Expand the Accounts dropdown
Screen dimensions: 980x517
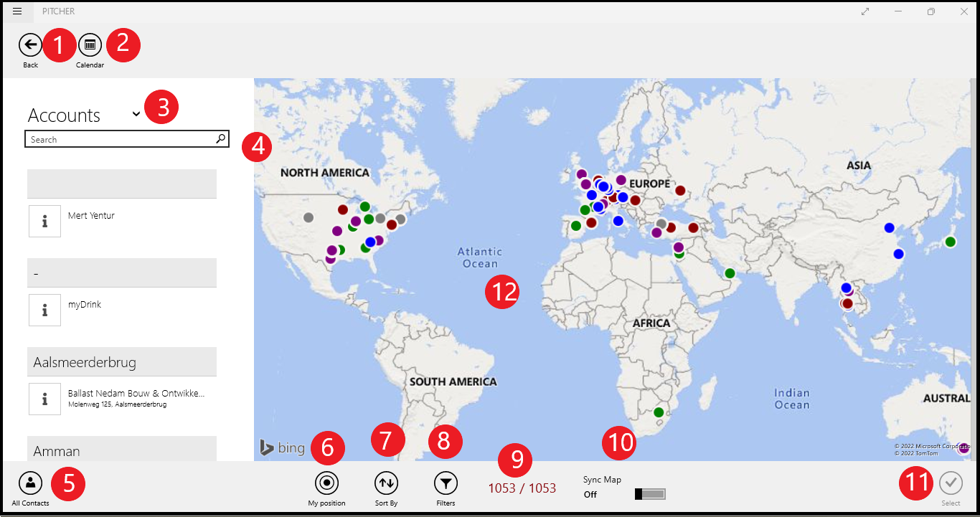point(136,113)
